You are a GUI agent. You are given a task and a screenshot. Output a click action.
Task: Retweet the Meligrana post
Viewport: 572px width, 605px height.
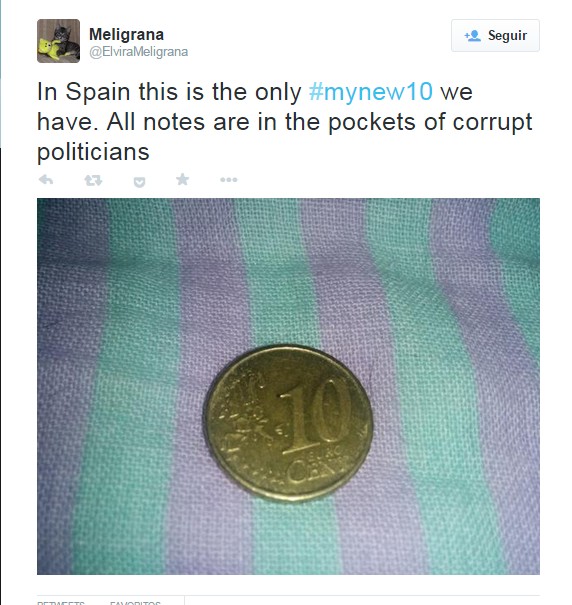pyautogui.click(x=93, y=180)
